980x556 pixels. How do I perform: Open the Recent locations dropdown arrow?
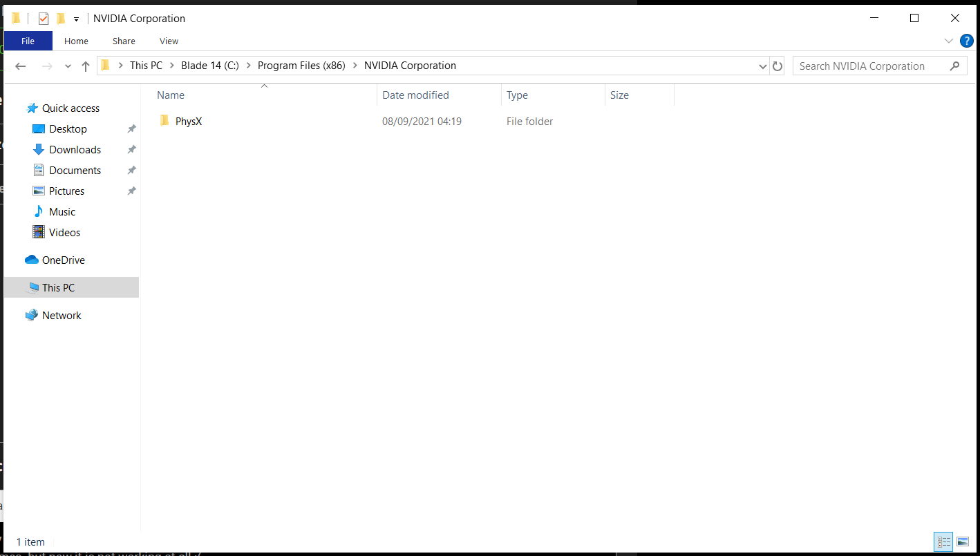68,66
